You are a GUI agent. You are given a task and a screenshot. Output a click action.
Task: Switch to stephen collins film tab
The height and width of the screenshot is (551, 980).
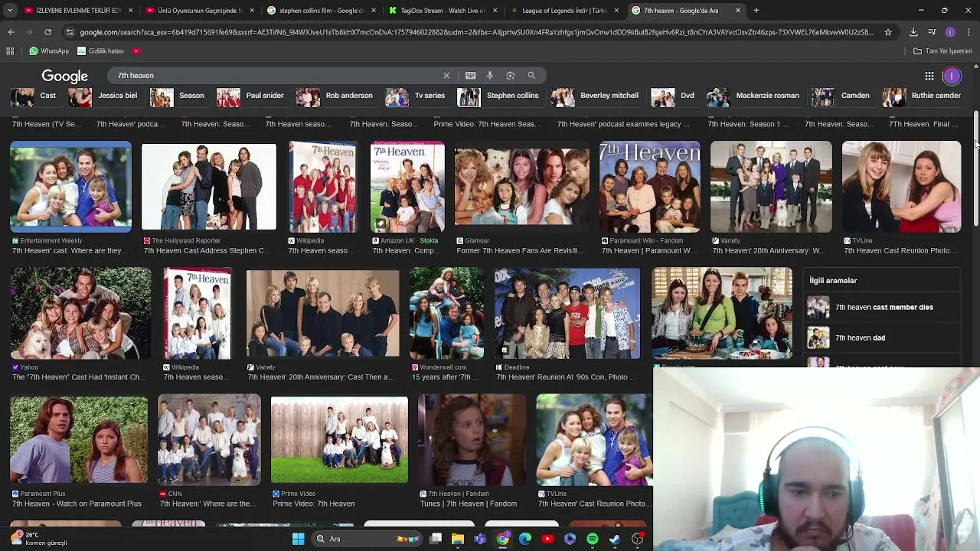322,11
